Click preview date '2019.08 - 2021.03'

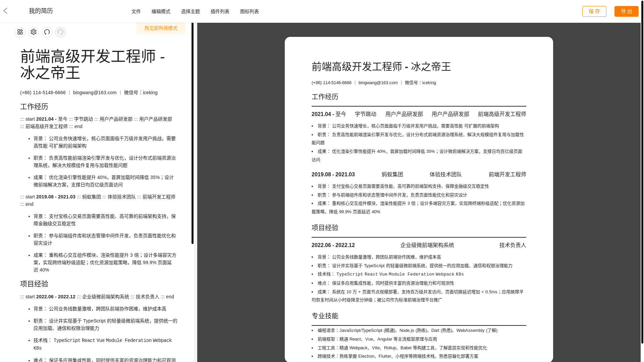tap(333, 175)
